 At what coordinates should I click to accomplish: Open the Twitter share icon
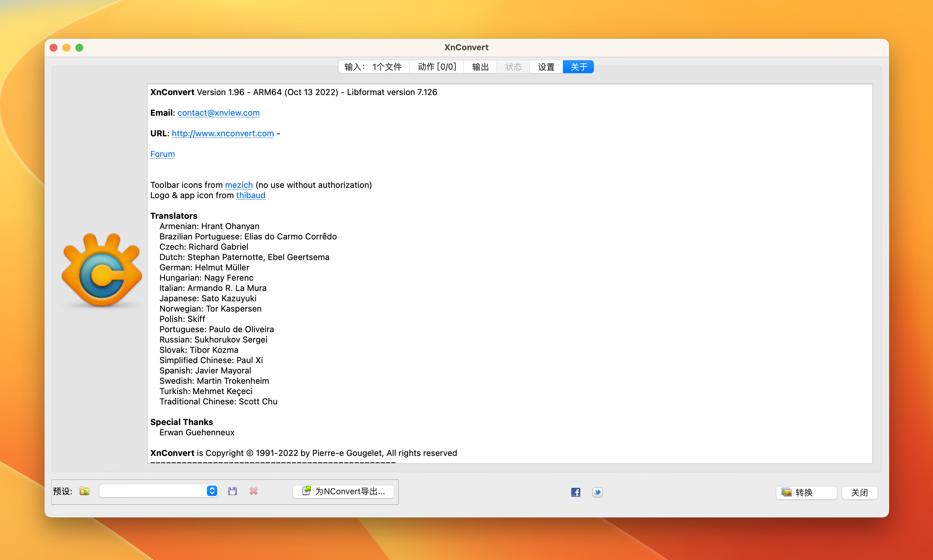coord(597,492)
